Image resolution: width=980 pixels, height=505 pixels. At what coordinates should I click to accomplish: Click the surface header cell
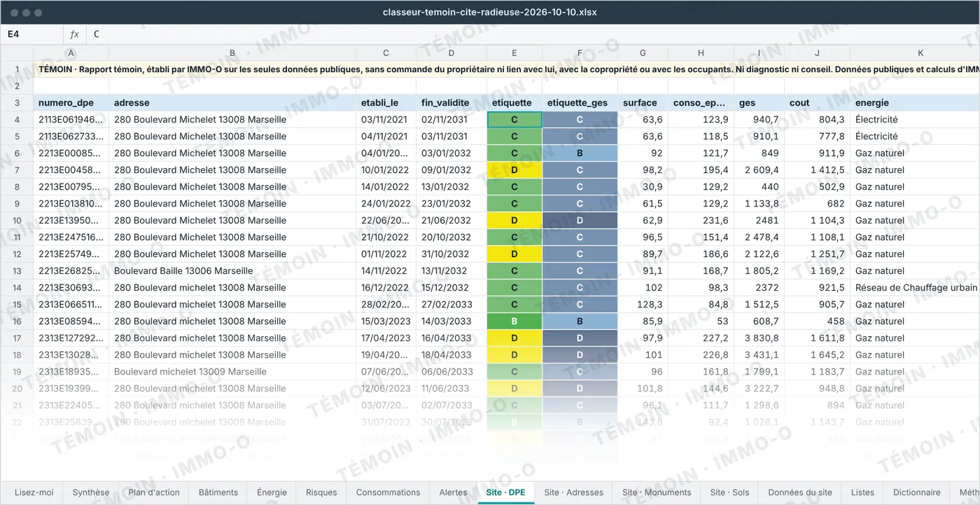click(643, 103)
